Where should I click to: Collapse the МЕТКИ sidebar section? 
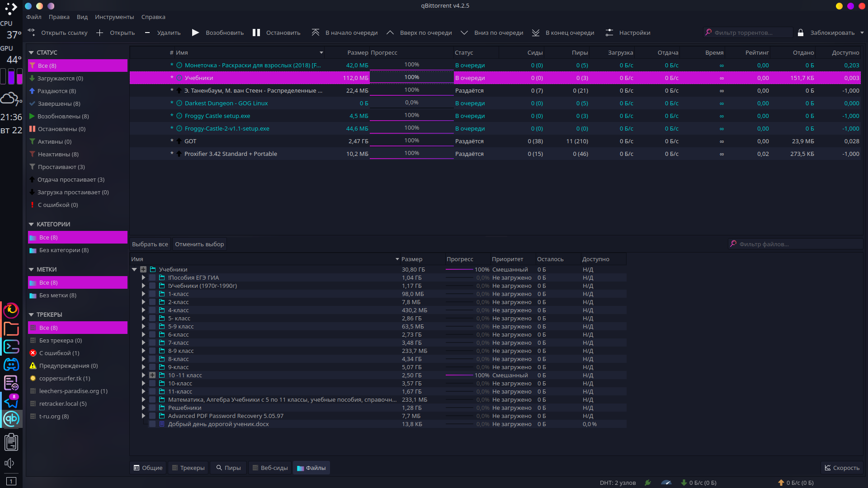tap(31, 269)
